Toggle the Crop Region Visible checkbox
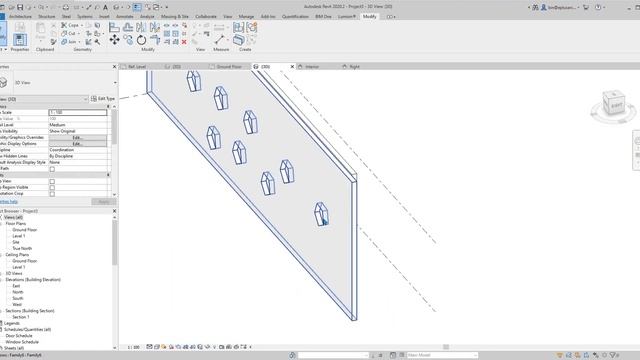 pos(52,187)
